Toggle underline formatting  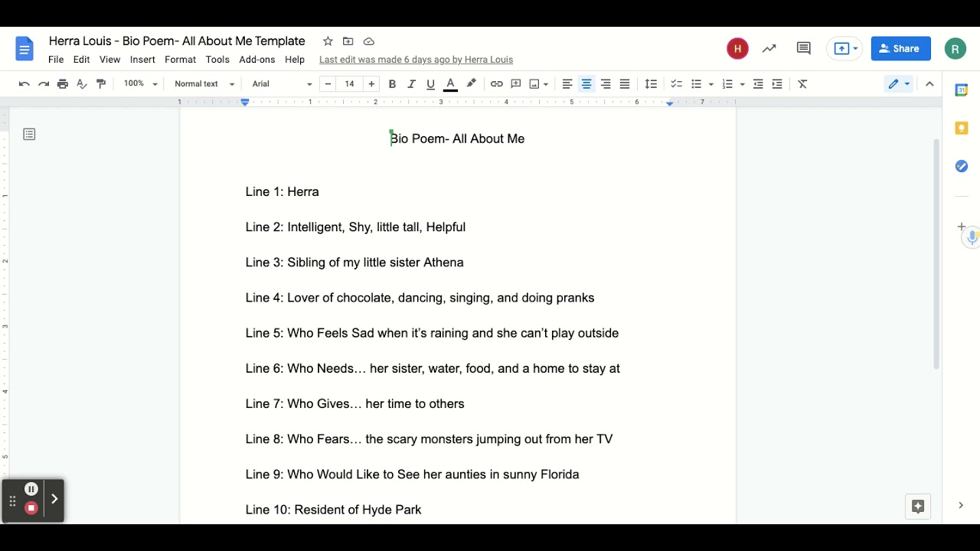point(430,84)
